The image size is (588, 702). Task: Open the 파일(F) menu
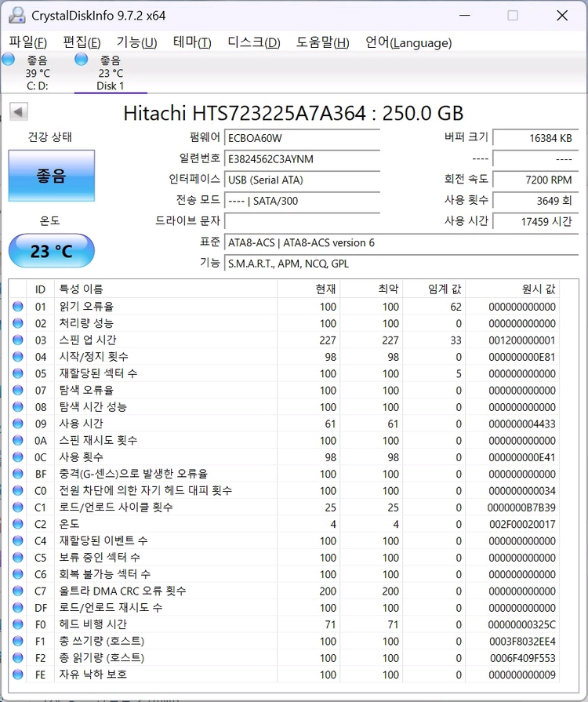[x=27, y=42]
